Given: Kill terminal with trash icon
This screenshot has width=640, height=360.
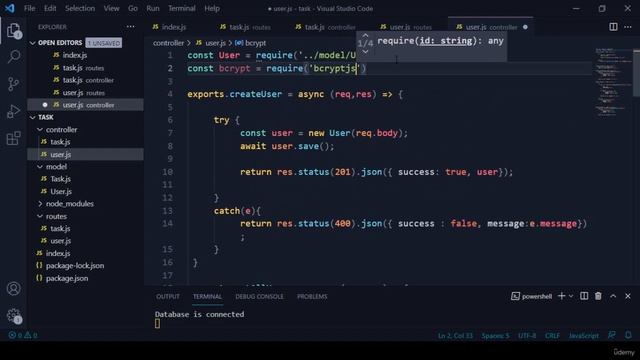Looking at the screenshot, I should 598,296.
